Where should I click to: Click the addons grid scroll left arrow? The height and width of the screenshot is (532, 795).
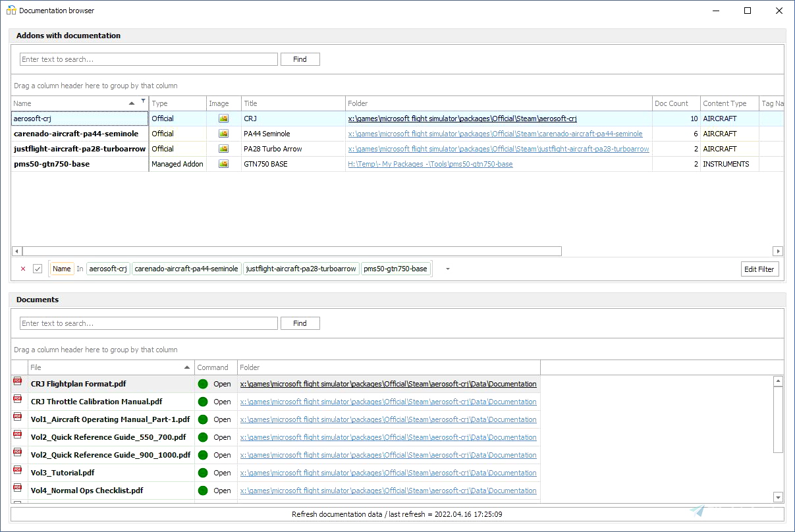pos(16,251)
